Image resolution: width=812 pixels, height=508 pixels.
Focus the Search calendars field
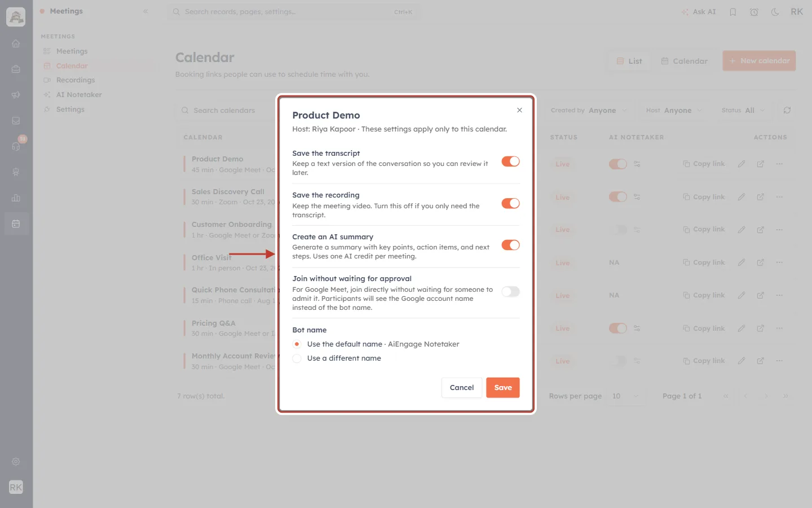(226, 111)
